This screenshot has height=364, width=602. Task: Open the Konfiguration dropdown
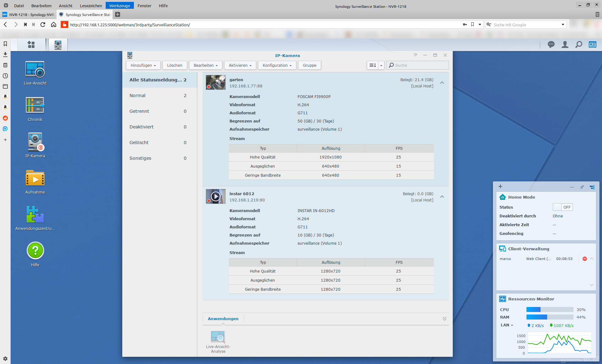[277, 65]
